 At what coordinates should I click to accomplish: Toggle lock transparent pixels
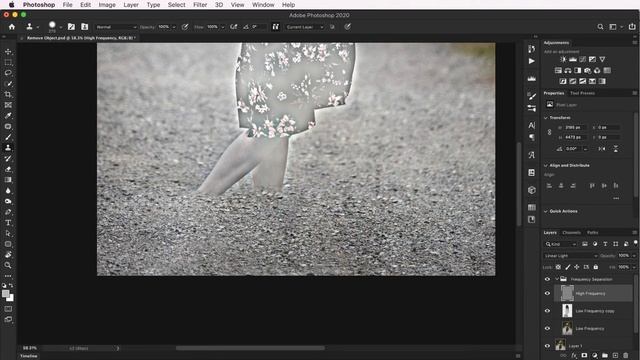click(558, 267)
